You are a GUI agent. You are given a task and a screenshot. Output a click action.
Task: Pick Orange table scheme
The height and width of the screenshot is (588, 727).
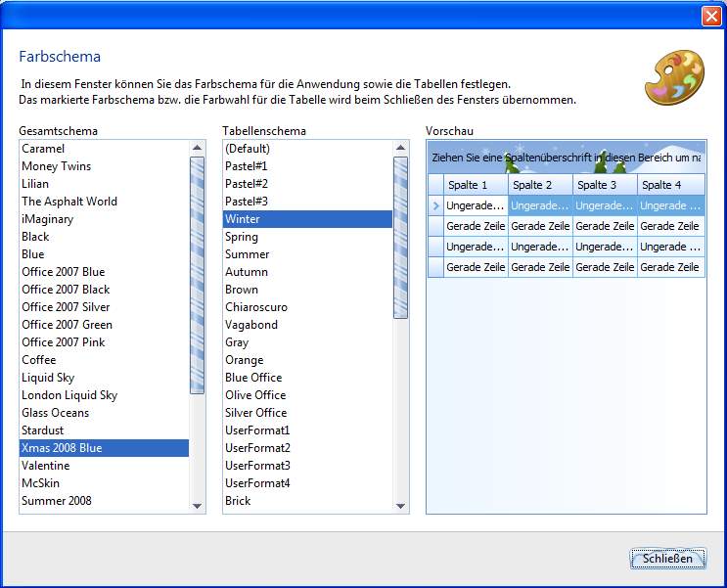tap(308, 360)
